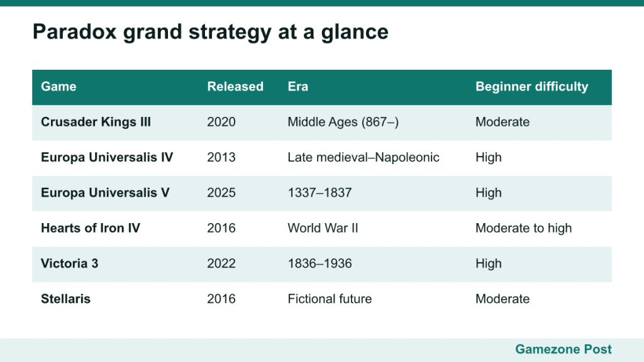Click the "Beginner difficulty" column header
The width and height of the screenshot is (644, 362).
coord(532,87)
